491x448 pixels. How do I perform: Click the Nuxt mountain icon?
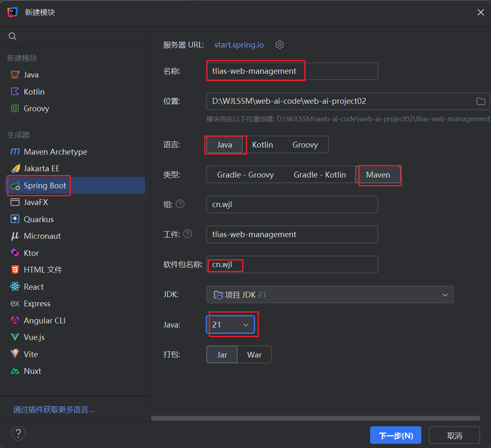[15, 371]
